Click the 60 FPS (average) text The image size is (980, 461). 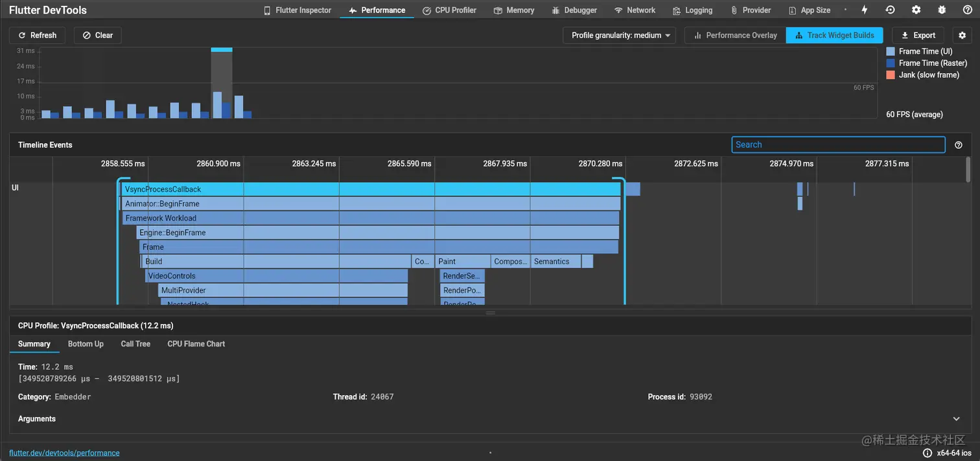tap(915, 115)
